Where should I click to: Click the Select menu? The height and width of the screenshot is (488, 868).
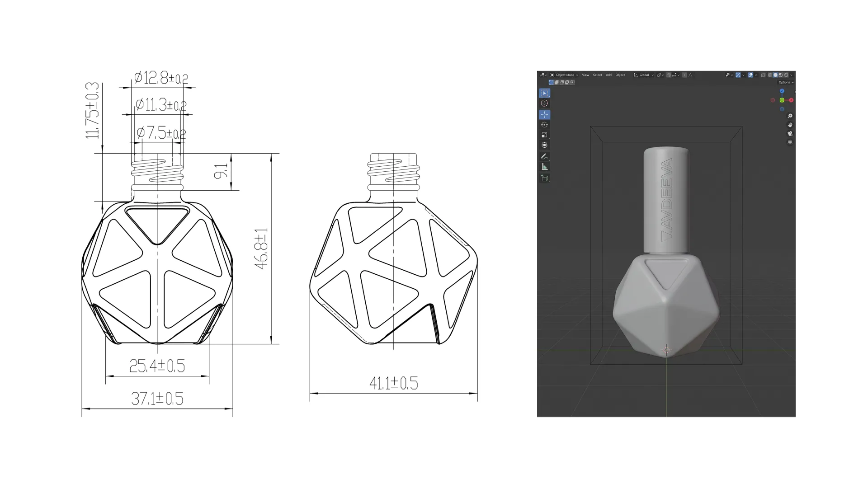597,75
